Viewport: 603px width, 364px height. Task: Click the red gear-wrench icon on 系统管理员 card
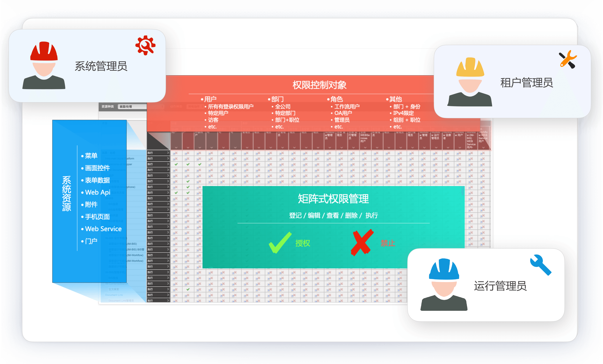[145, 45]
